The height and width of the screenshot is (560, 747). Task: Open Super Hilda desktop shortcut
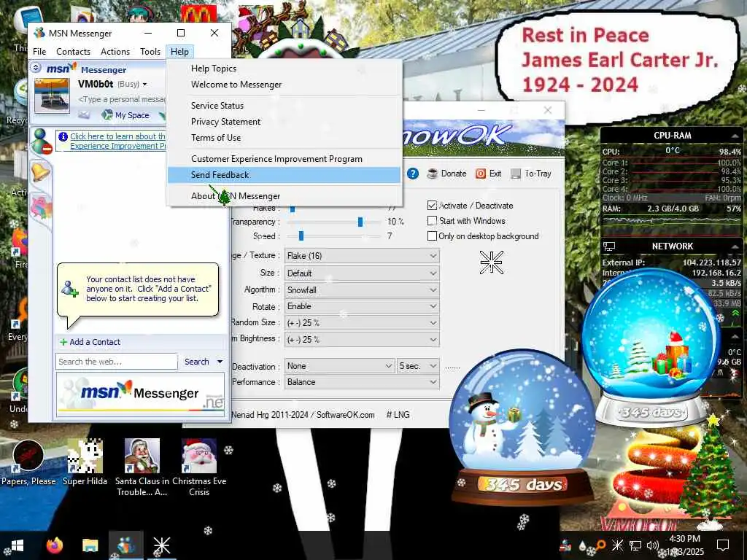[x=85, y=462]
